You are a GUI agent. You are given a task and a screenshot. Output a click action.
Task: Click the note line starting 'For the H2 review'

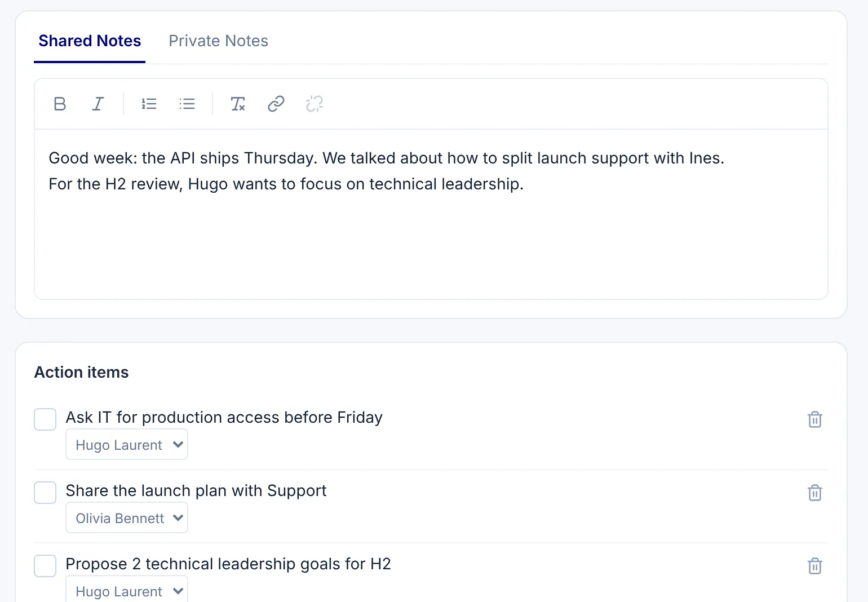[286, 184]
